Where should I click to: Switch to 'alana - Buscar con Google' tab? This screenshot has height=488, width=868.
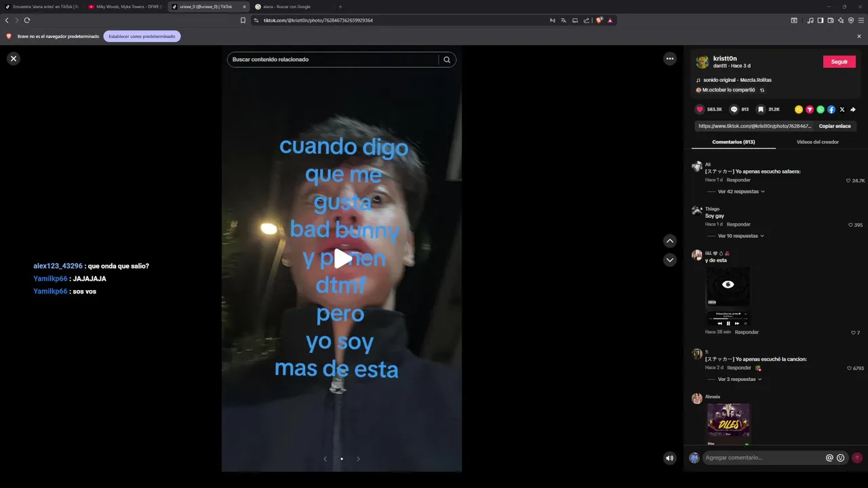(x=292, y=7)
